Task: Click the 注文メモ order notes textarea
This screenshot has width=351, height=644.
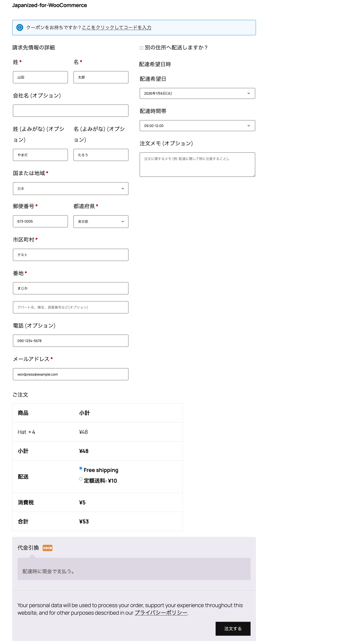Action: [197, 164]
